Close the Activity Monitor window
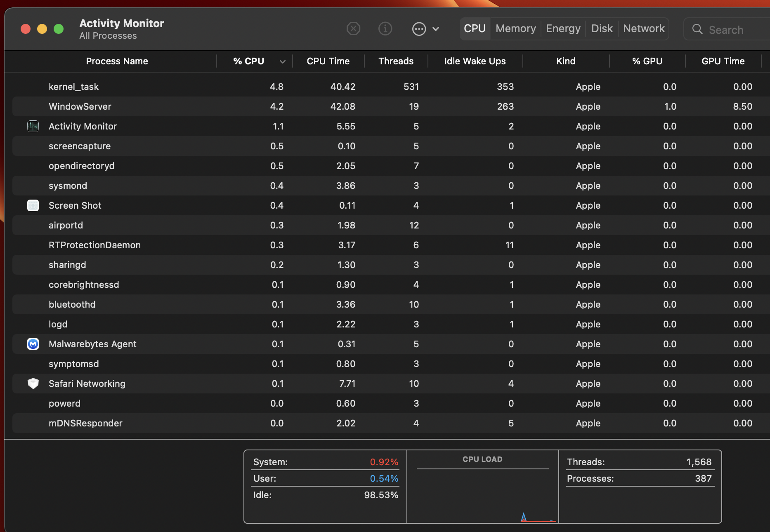Screen dimensions: 770x532 tap(26, 29)
